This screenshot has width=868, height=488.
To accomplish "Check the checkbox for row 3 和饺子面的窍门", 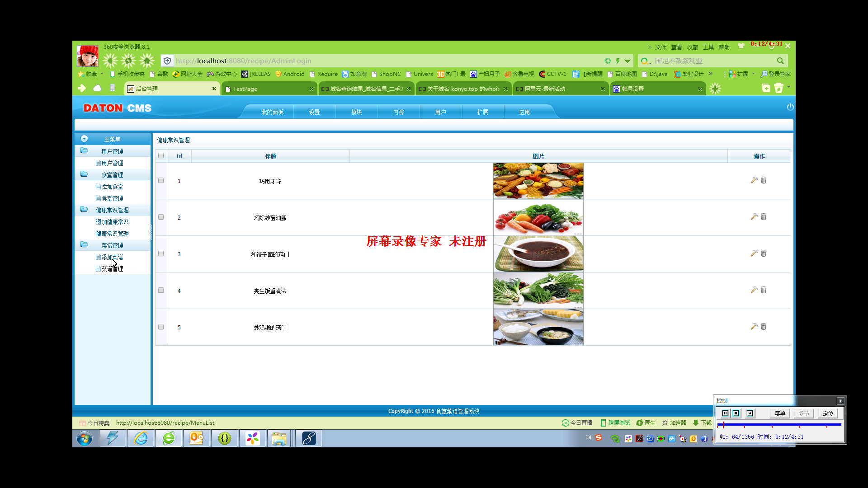I will [x=161, y=253].
